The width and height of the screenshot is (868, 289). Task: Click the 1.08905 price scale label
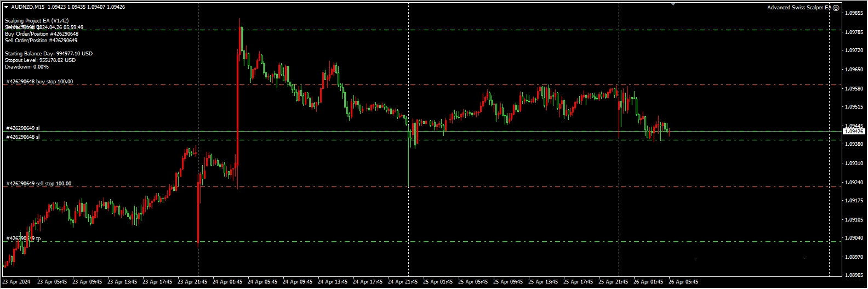pyautogui.click(x=854, y=275)
